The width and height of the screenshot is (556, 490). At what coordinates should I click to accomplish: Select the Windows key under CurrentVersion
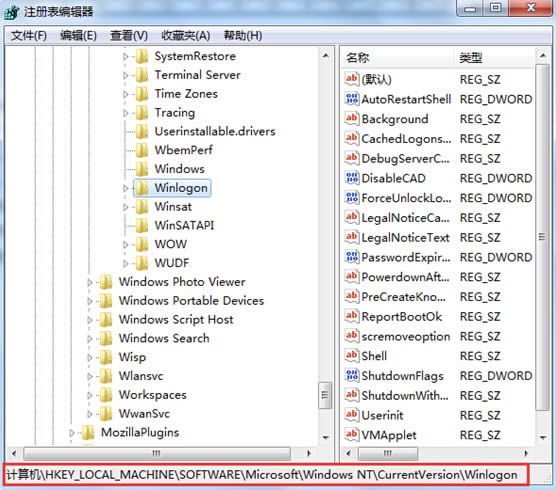(179, 169)
